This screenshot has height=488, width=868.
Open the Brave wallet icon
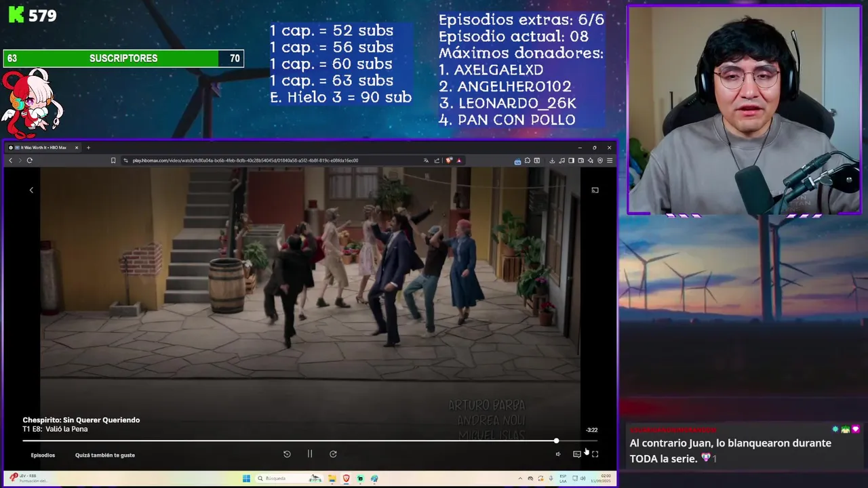click(x=580, y=161)
